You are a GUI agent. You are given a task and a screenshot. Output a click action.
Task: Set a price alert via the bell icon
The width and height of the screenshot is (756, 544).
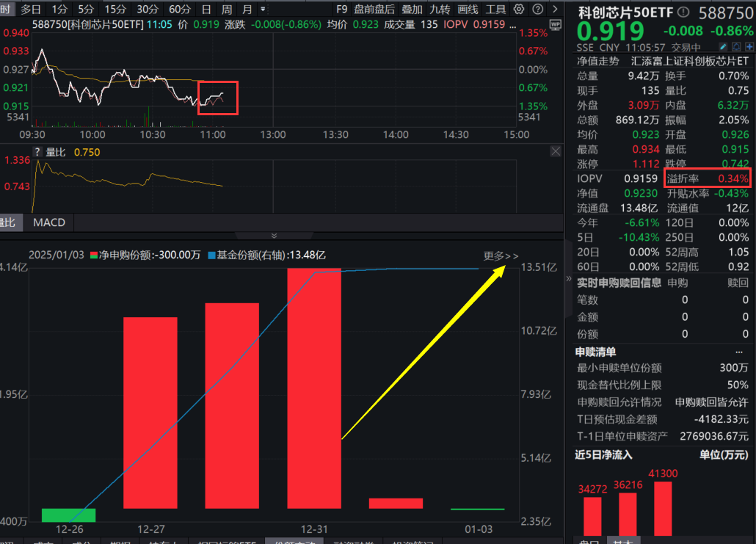click(736, 46)
